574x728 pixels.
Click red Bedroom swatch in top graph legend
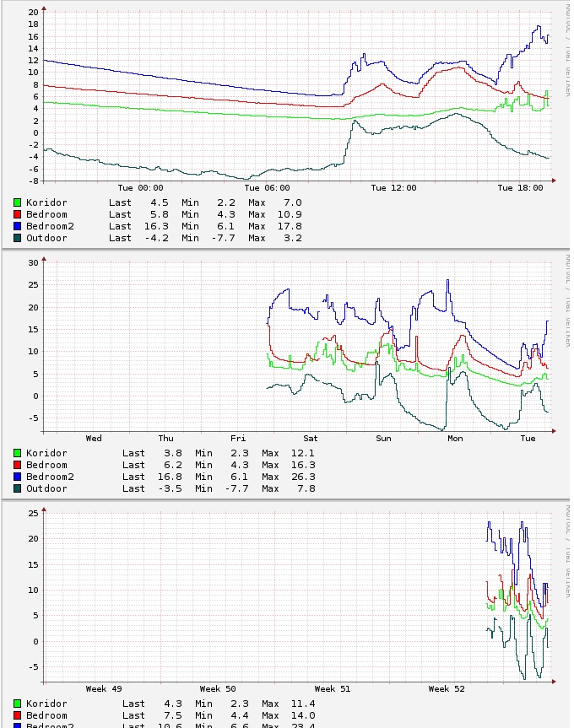[18, 214]
